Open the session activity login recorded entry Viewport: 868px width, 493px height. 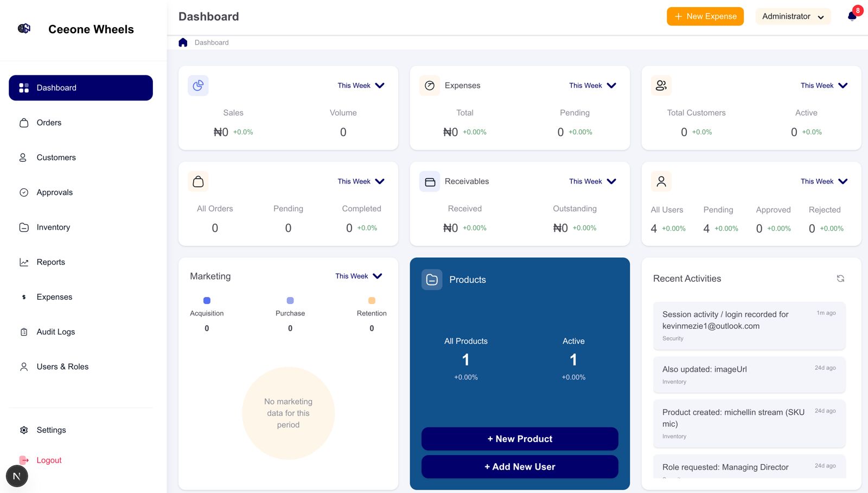[749, 326]
